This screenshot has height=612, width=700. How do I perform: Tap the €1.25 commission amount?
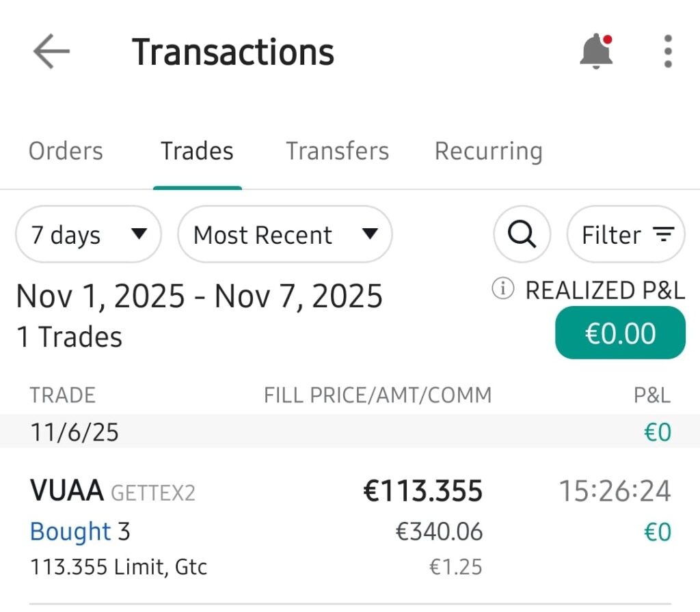click(455, 567)
